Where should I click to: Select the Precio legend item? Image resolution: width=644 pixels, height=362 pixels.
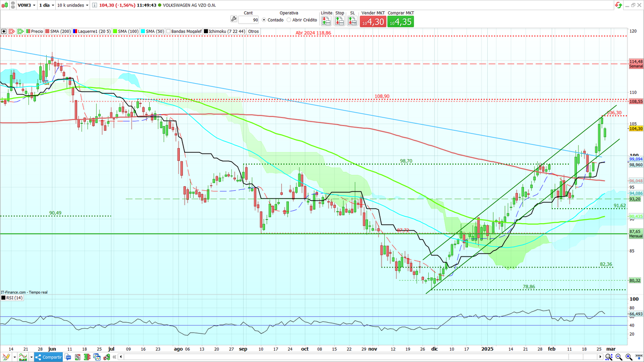coord(34,31)
